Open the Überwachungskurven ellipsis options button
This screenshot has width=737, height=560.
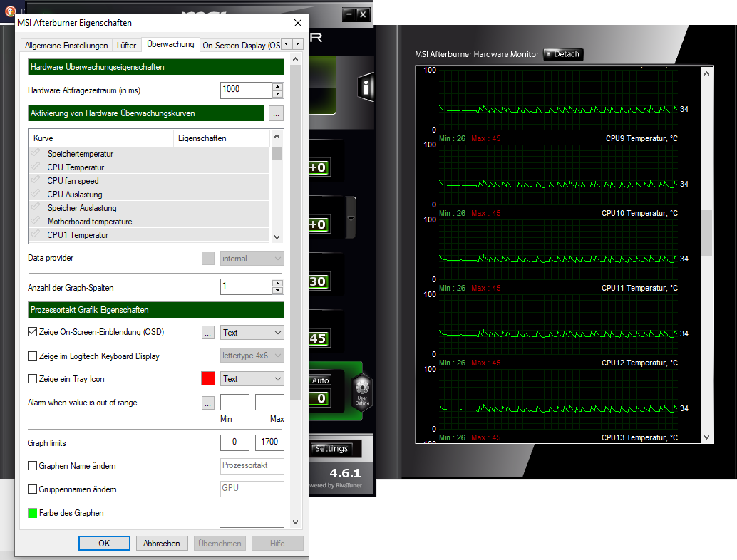pyautogui.click(x=276, y=114)
